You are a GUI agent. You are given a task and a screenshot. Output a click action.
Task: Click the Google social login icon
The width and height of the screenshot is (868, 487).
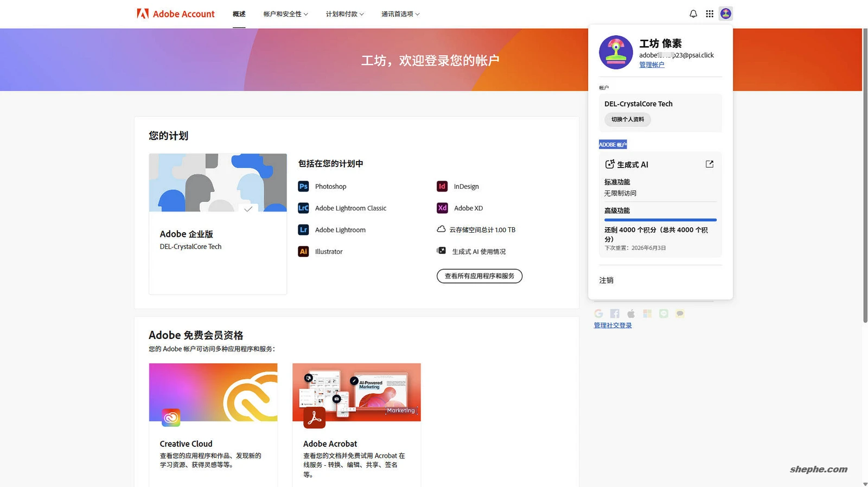598,313
